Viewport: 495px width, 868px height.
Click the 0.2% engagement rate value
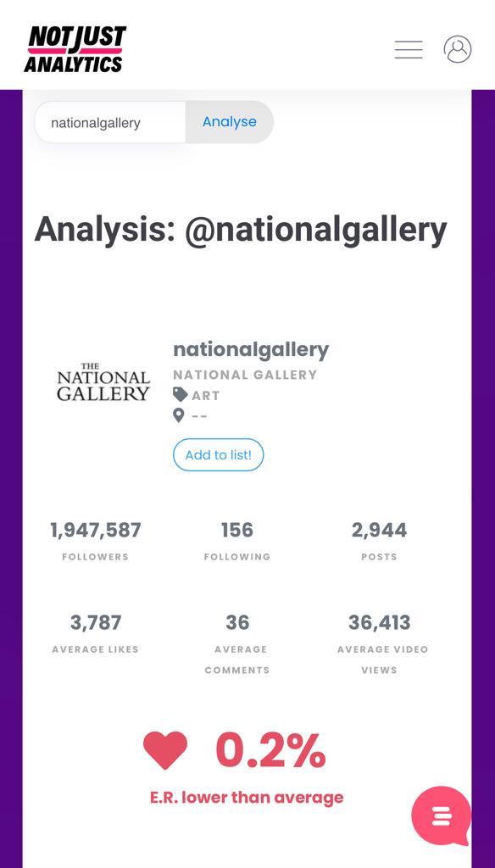270,750
